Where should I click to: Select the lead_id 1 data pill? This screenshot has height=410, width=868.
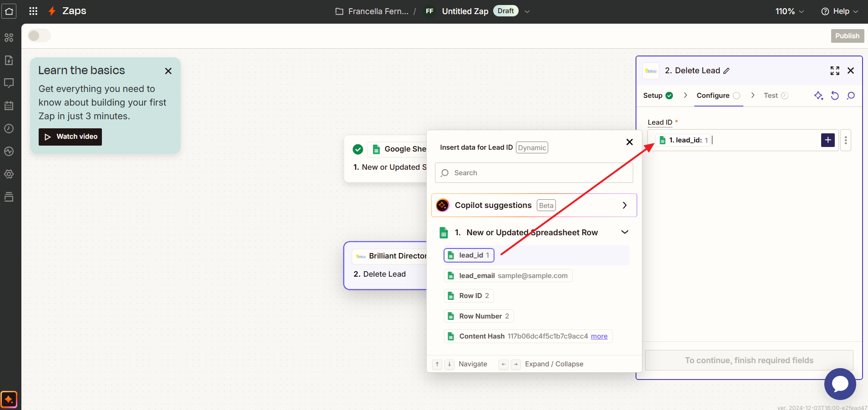click(x=469, y=255)
